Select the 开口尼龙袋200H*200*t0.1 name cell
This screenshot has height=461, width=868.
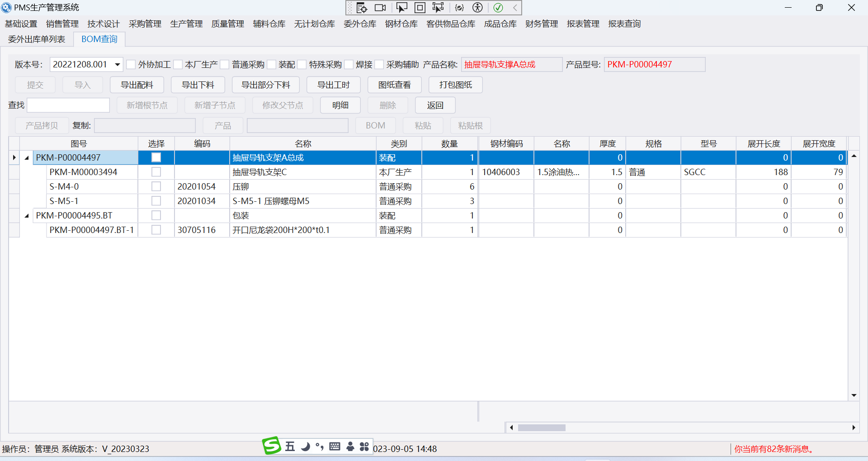click(x=303, y=230)
